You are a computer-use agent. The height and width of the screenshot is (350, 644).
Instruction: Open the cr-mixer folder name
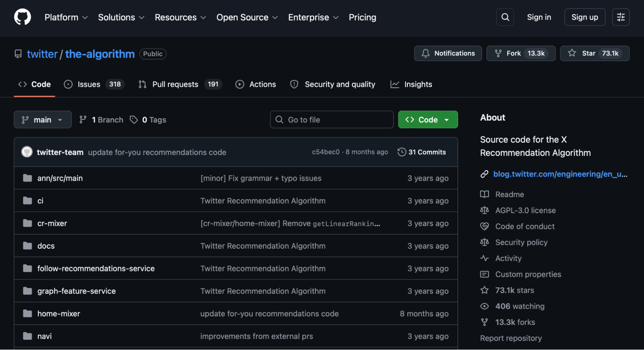(52, 223)
